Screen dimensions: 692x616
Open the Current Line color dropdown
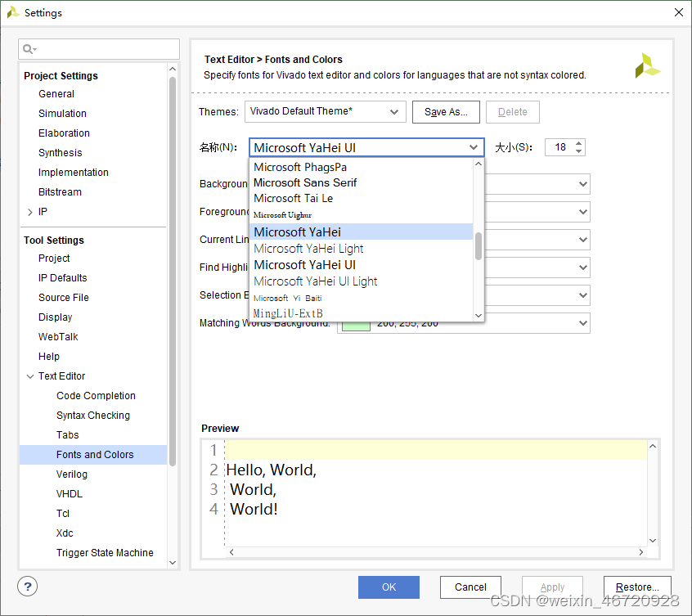point(583,240)
